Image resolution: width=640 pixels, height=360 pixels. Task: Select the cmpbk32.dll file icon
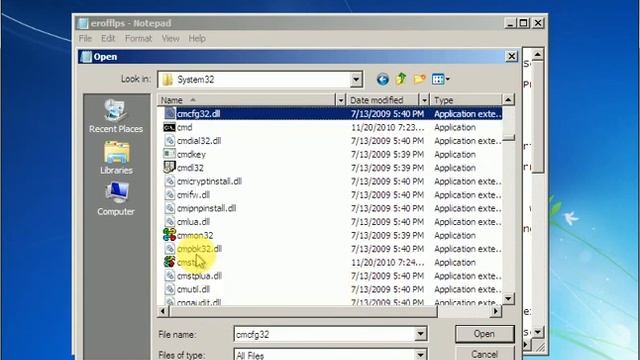pos(170,249)
